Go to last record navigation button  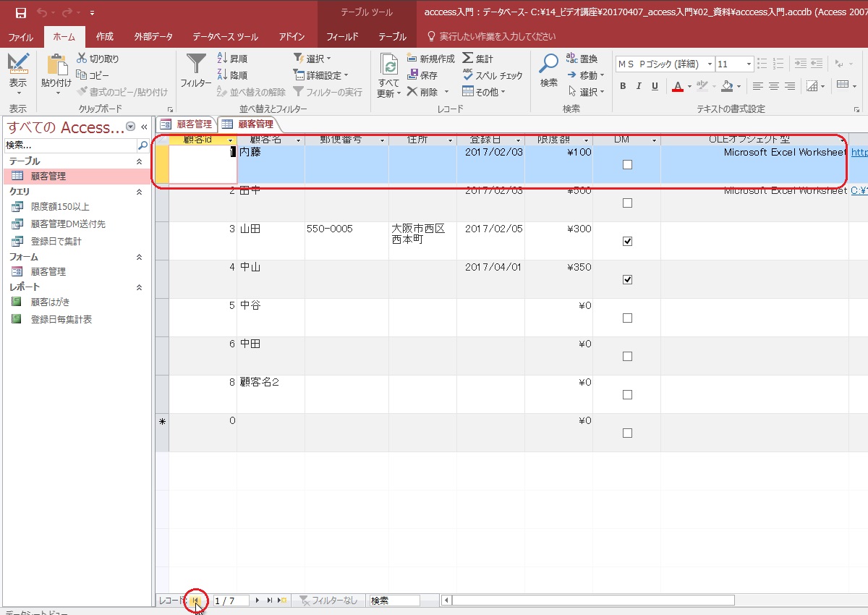tap(270, 601)
